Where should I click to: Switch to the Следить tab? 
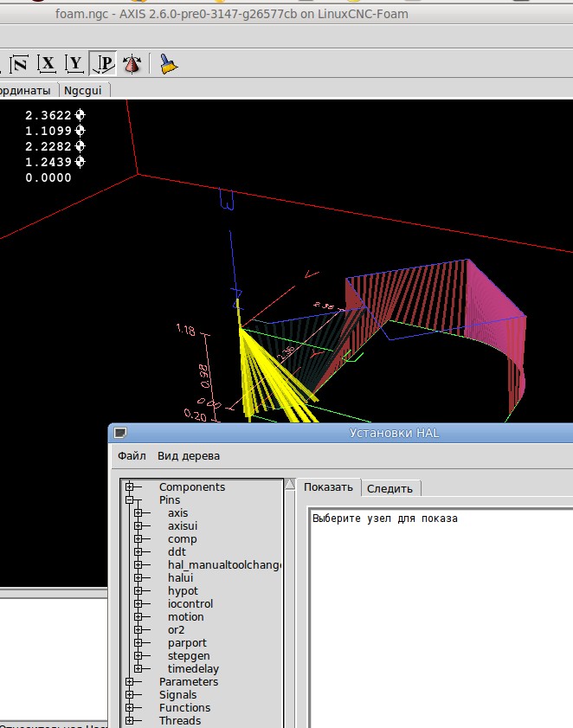click(x=390, y=488)
